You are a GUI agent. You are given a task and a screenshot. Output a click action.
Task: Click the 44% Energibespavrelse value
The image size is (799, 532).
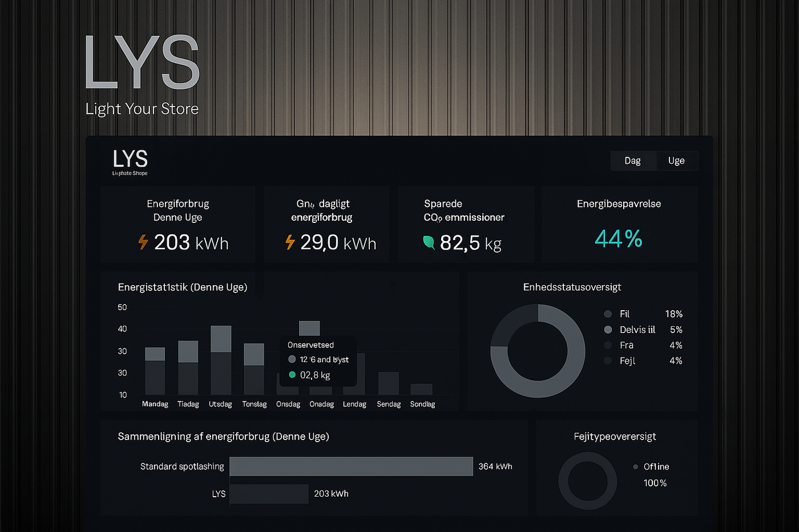(x=619, y=238)
